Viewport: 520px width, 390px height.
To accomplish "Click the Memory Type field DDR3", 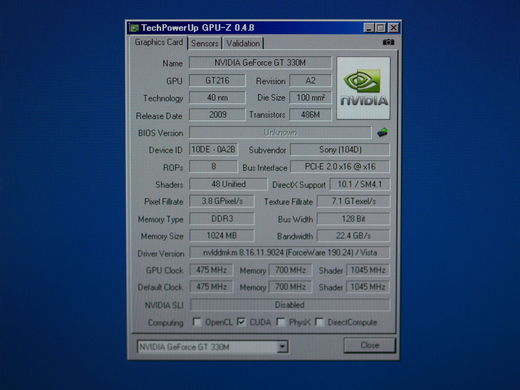I will pos(222,219).
